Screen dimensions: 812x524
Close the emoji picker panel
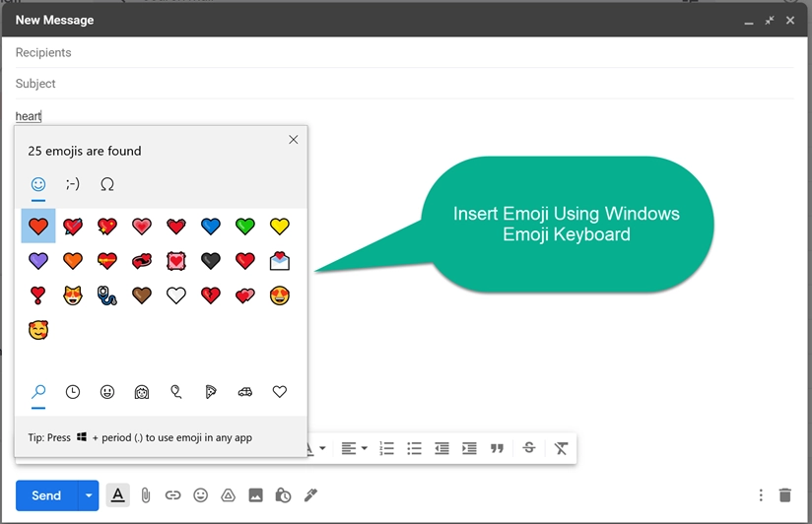pos(293,139)
